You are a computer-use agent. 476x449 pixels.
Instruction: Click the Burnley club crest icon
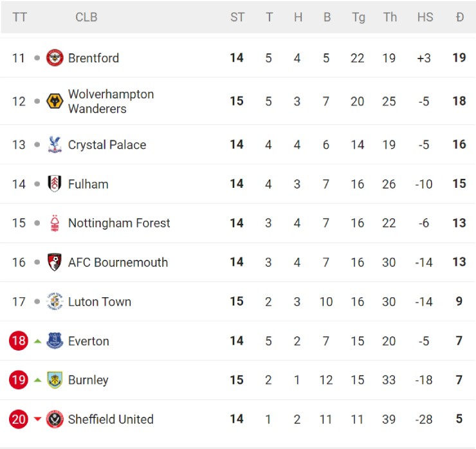(x=55, y=380)
